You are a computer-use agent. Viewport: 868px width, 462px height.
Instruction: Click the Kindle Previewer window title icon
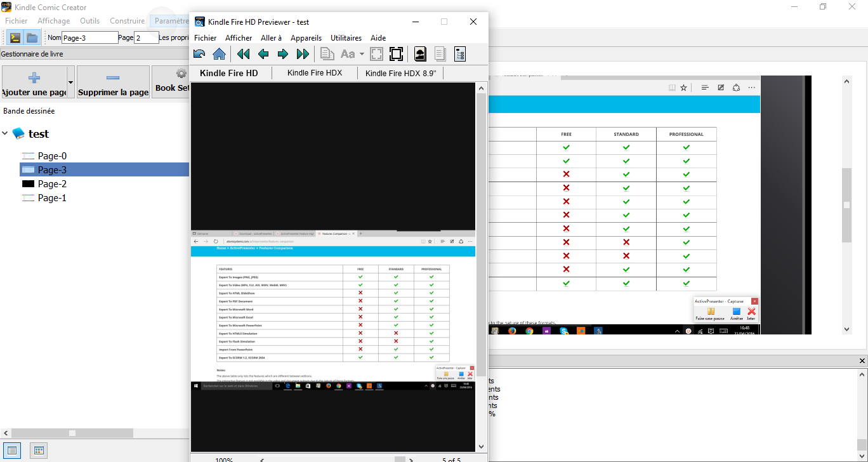[199, 22]
